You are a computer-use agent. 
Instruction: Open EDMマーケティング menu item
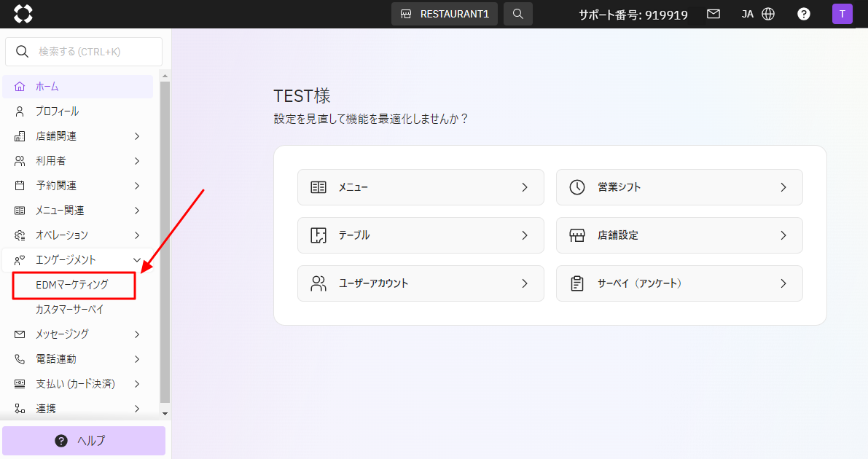pyautogui.click(x=72, y=285)
